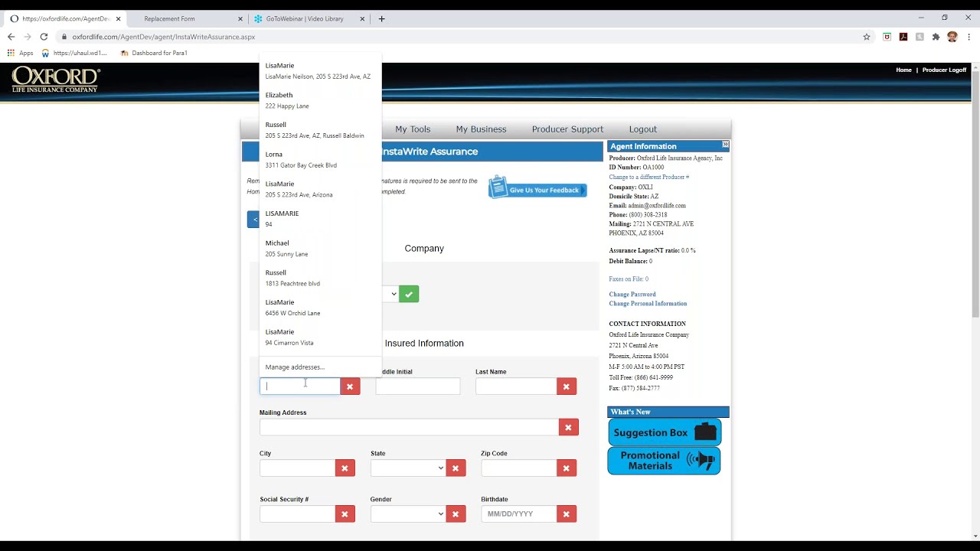The width and height of the screenshot is (980, 551).
Task: Click in the Social Security # field
Action: (x=297, y=514)
